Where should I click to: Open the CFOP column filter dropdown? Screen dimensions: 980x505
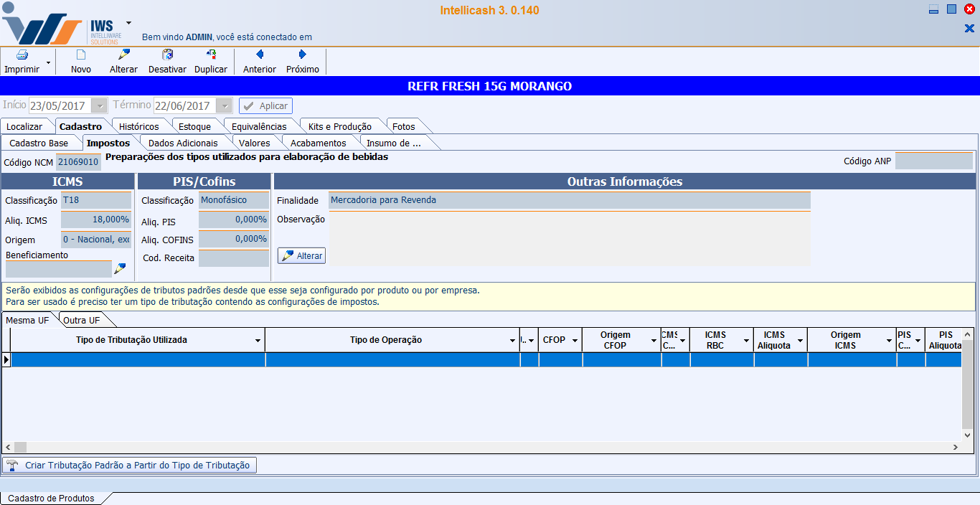point(575,341)
